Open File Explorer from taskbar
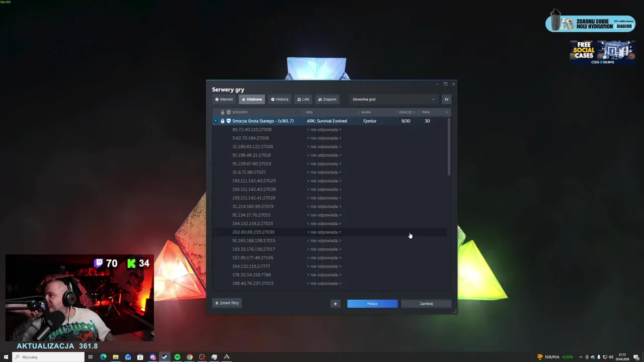644x362 pixels. point(116,357)
